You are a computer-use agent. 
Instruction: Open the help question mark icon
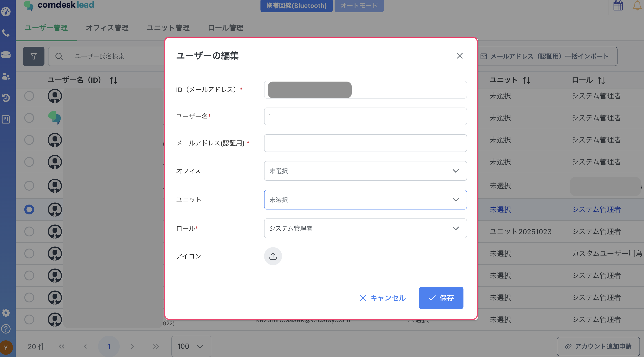[6, 329]
